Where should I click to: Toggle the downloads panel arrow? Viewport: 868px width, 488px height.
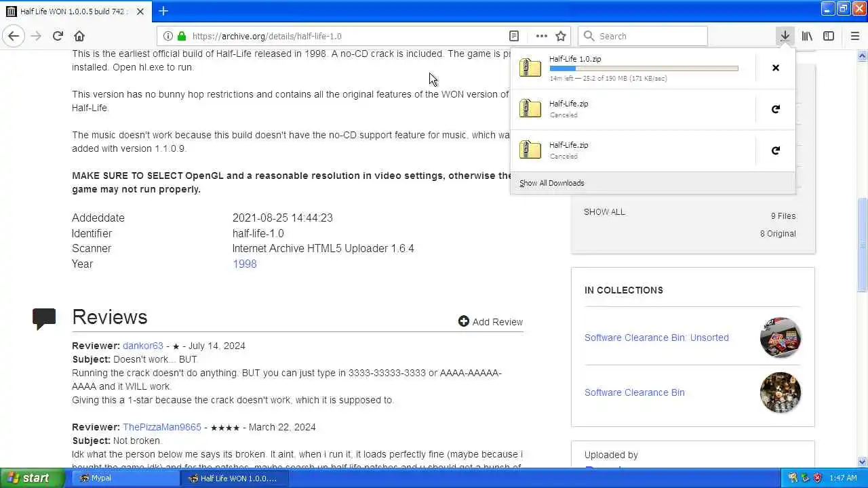785,36
